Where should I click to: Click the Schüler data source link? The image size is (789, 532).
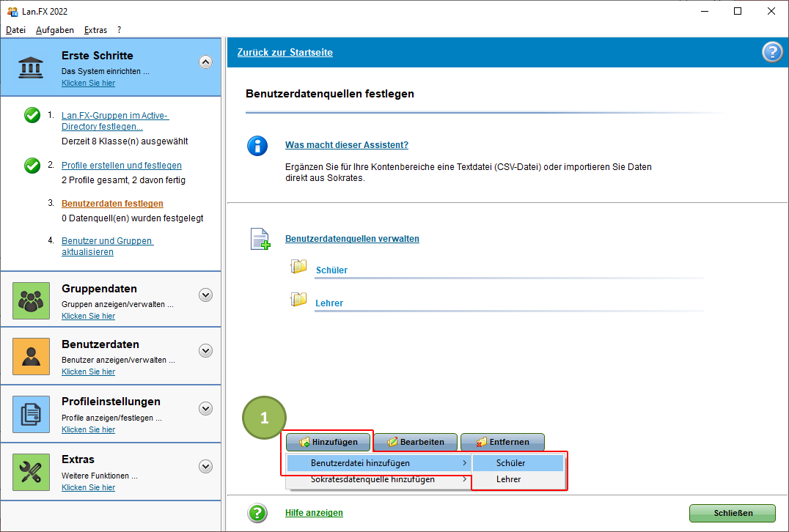[331, 270]
